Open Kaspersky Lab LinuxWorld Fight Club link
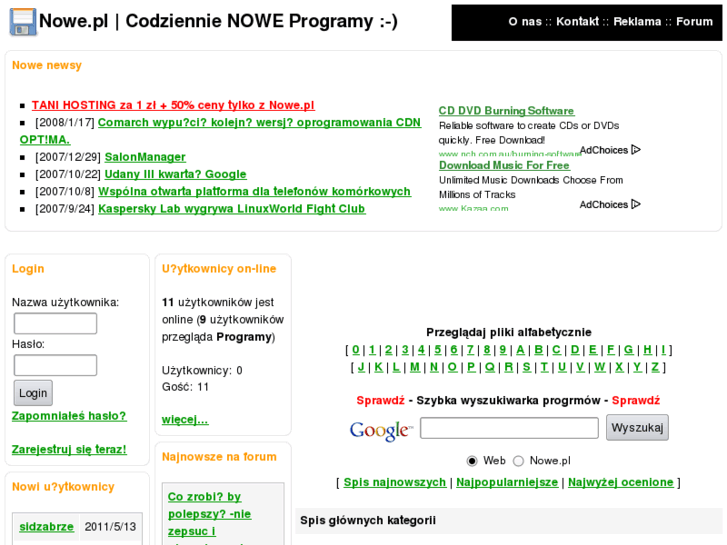 point(232,209)
